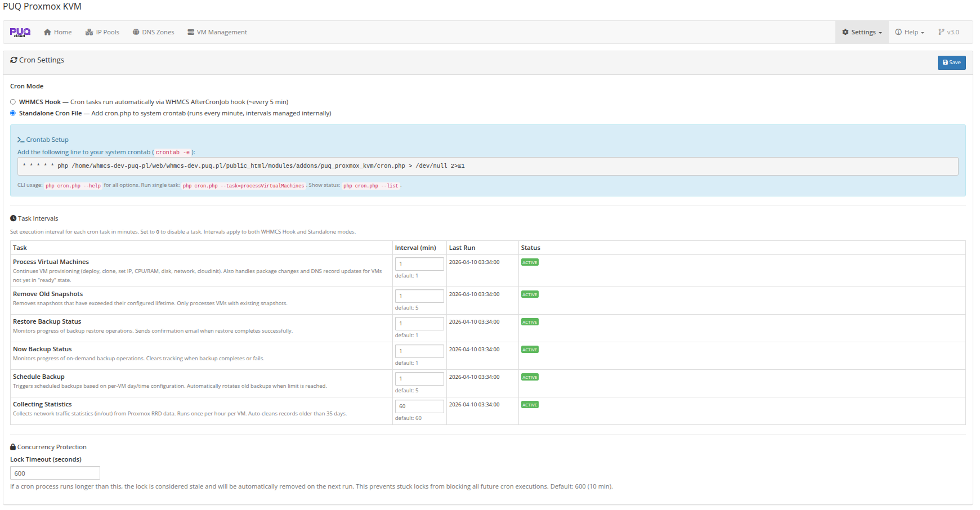Click the Lock Timeout seconds field
Image resolution: width=980 pixels, height=510 pixels.
coord(55,473)
